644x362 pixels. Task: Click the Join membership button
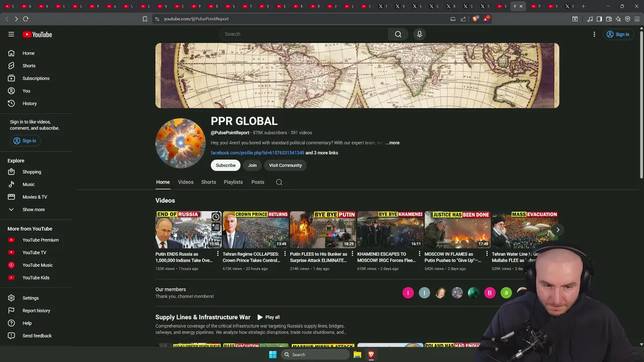tap(252, 165)
